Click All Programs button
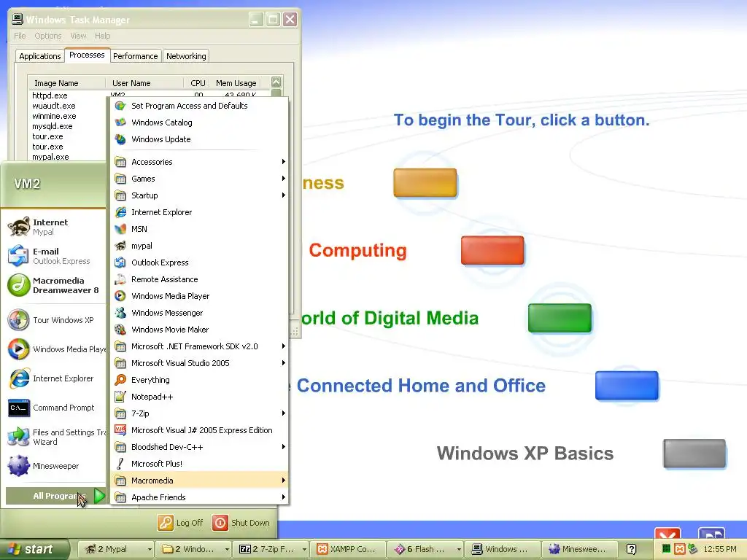The width and height of the screenshot is (747, 560). [x=55, y=496]
